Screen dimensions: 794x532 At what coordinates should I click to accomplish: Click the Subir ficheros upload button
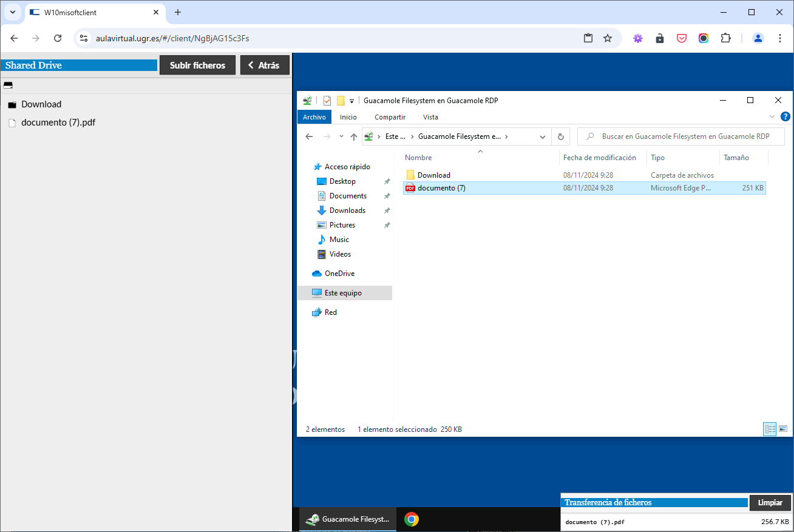pos(197,66)
